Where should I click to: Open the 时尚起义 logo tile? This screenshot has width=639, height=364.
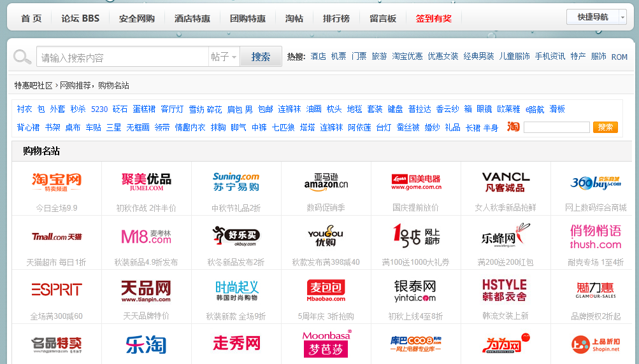[237, 291]
